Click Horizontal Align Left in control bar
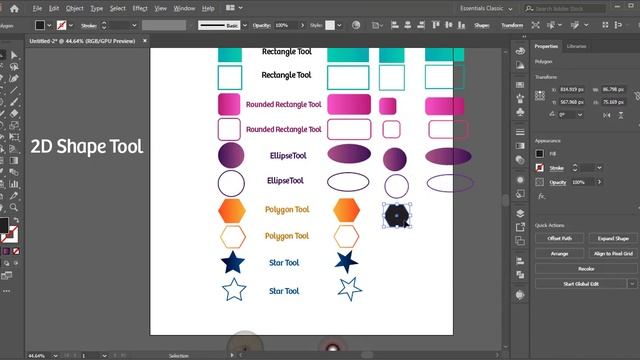 click(395, 25)
